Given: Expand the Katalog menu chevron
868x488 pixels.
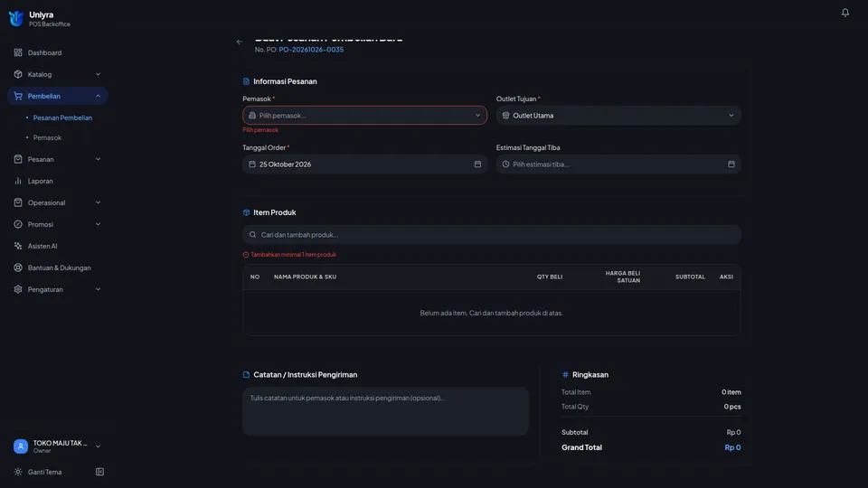Looking at the screenshot, I should click(98, 74).
